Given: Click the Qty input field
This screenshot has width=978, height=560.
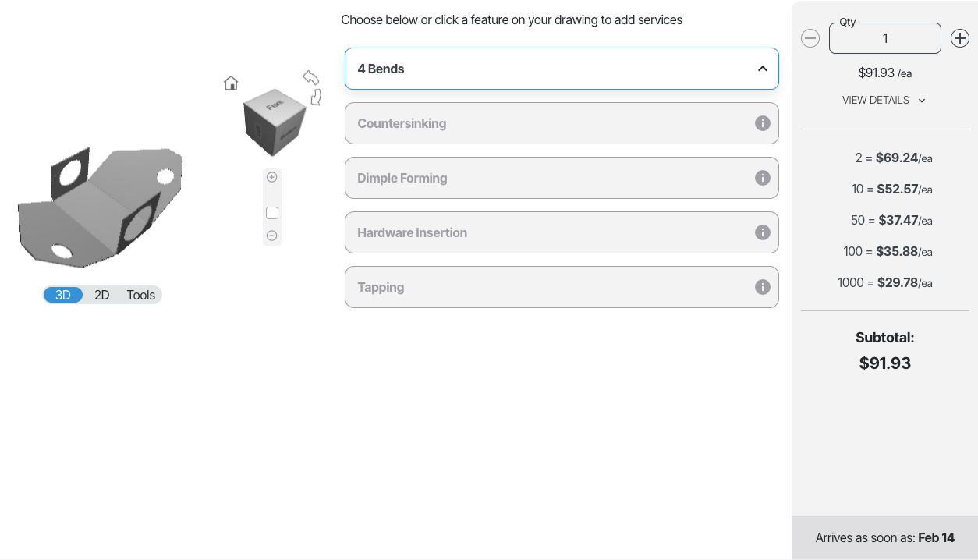Looking at the screenshot, I should [884, 38].
